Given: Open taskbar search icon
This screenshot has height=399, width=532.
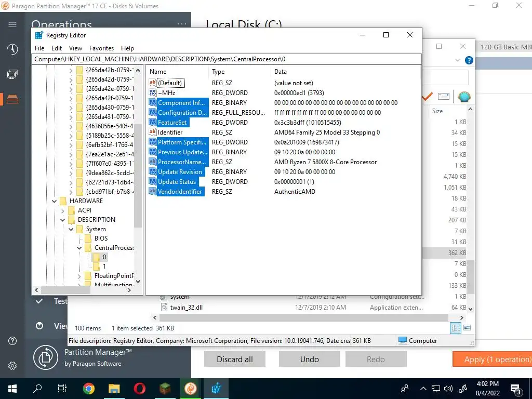Looking at the screenshot, I should pos(37,389).
